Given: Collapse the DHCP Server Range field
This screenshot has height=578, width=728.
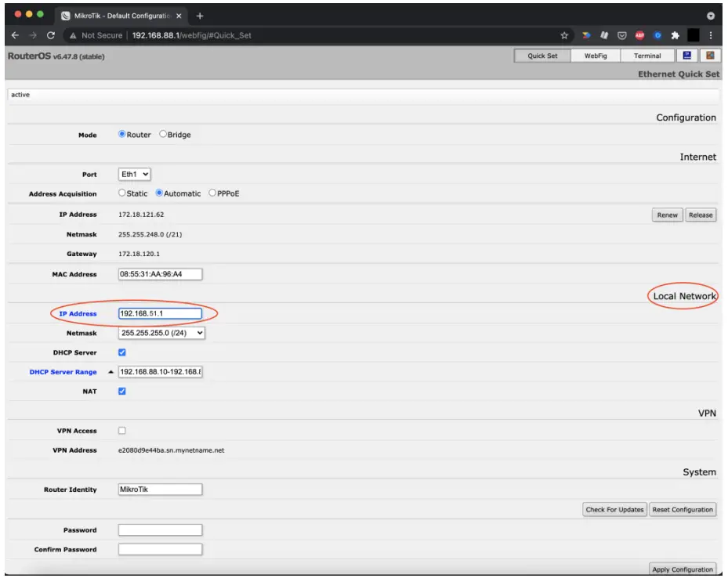Looking at the screenshot, I should (112, 371).
